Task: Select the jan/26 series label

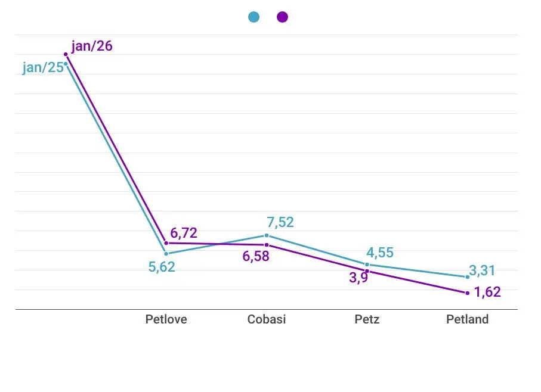Action: tap(92, 46)
